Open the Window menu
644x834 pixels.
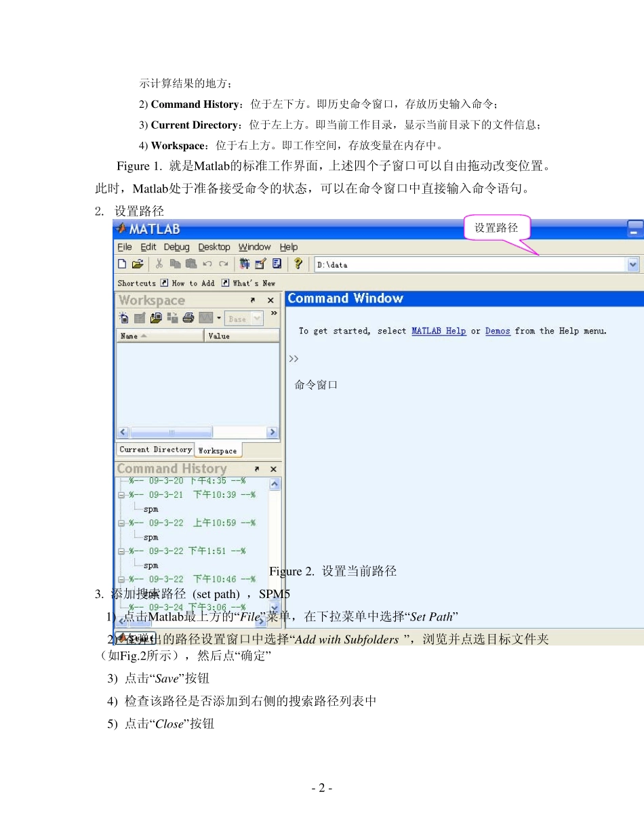pos(255,247)
